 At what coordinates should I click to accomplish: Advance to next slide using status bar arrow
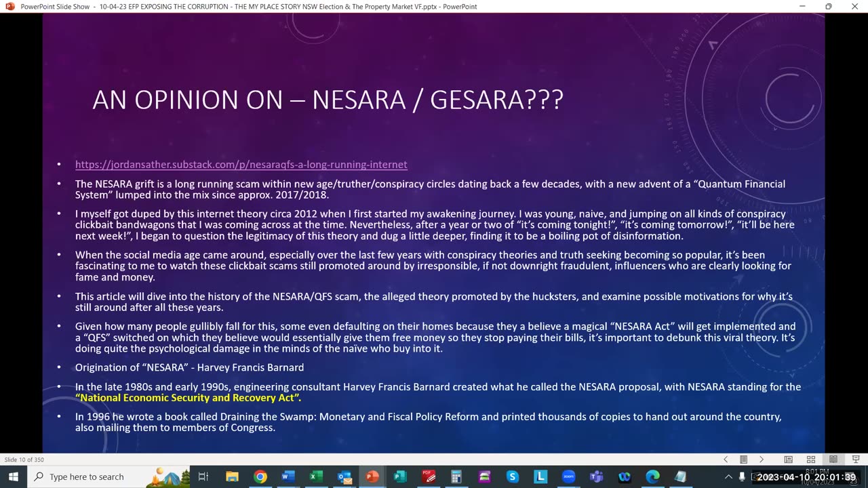tap(762, 460)
